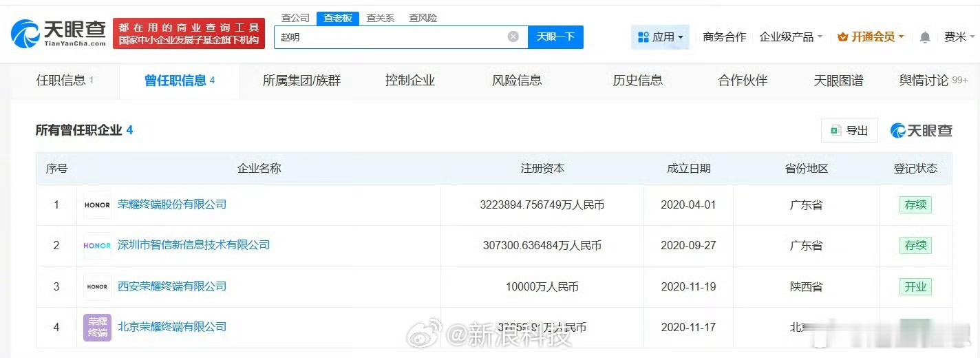This screenshot has width=980, height=358.
Task: Open the 风险信息 tab
Action: (x=517, y=81)
